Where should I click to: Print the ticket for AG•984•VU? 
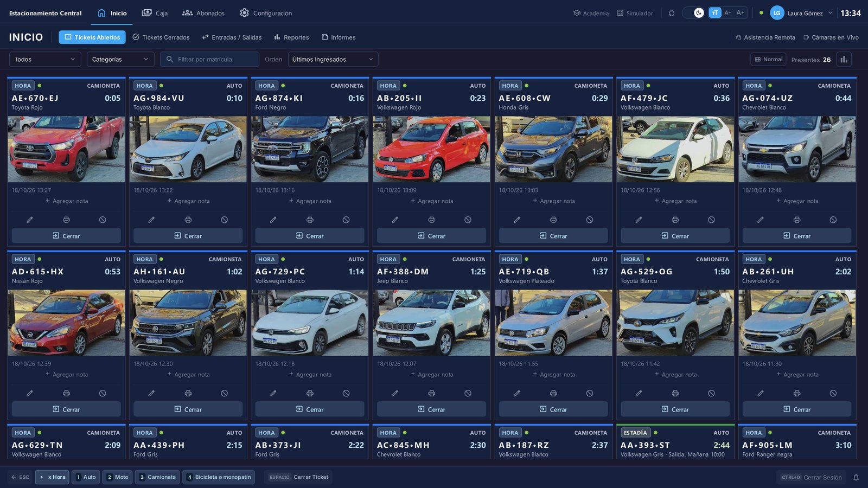(x=188, y=220)
